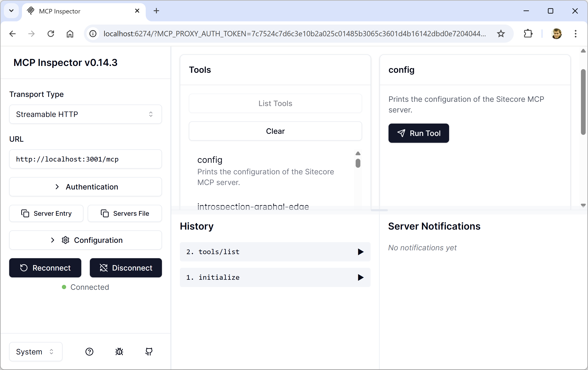Reload the page in the browser
The height and width of the screenshot is (370, 588).
(51, 34)
